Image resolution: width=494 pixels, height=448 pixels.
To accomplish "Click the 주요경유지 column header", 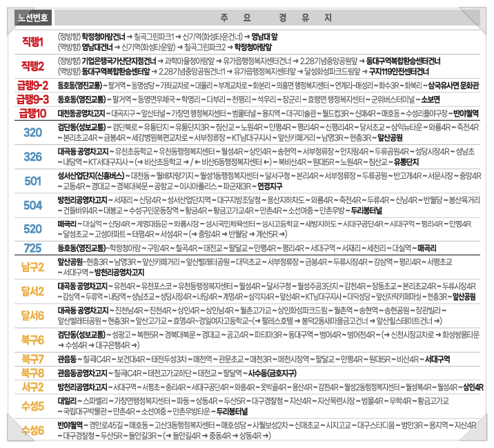I will pos(267,18).
